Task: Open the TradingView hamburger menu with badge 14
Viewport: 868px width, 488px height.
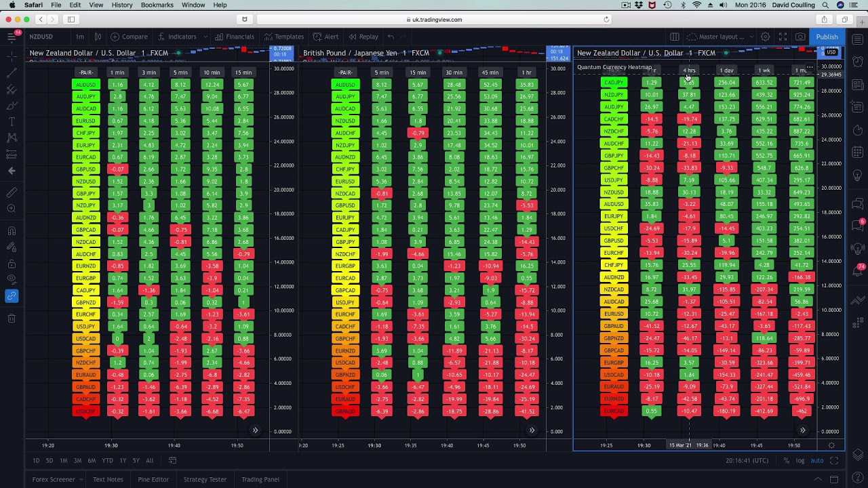Action: point(12,37)
